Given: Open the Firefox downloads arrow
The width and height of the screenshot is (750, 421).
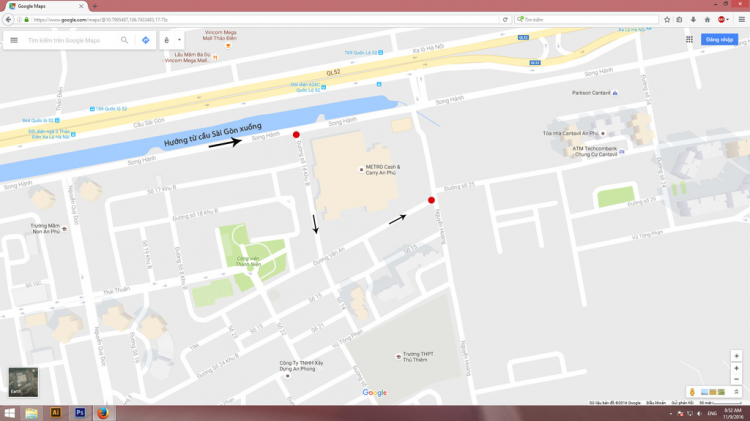Looking at the screenshot, I should tap(693, 20).
